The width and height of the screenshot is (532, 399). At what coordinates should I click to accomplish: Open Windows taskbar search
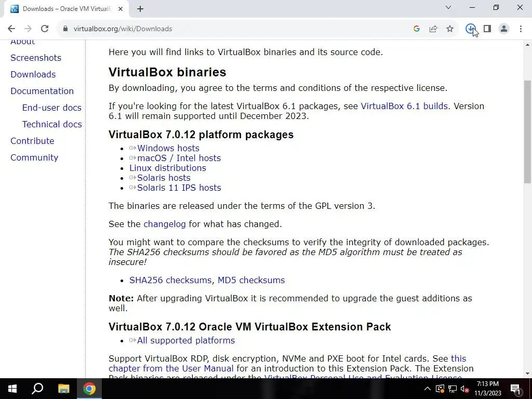point(37,389)
